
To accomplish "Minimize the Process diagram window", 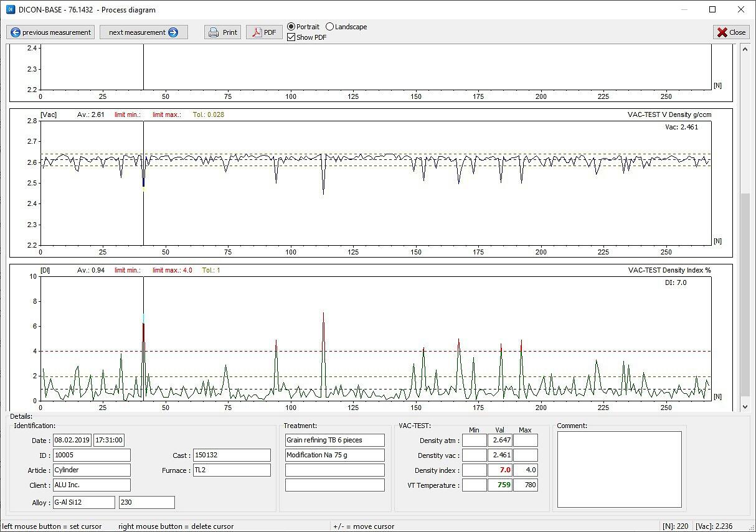I will 684,9.
